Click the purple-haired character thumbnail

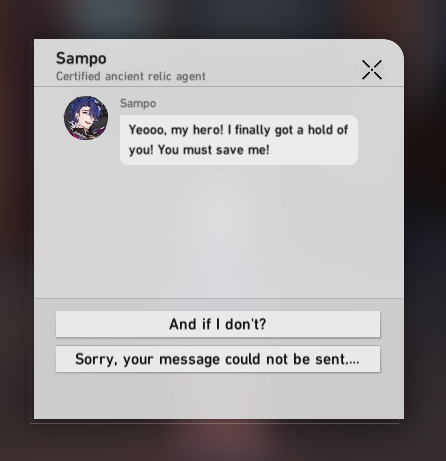pyautogui.click(x=86, y=118)
